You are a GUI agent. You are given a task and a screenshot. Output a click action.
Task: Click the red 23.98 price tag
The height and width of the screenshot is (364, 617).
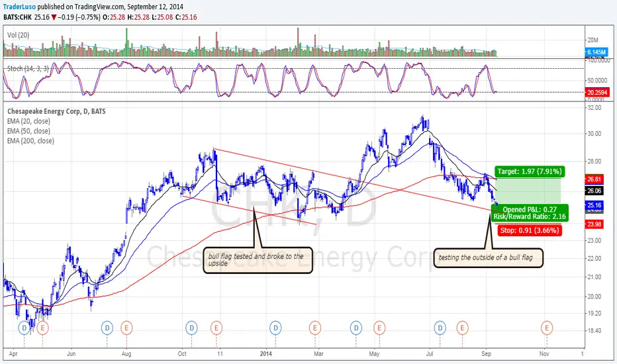[x=594, y=224]
